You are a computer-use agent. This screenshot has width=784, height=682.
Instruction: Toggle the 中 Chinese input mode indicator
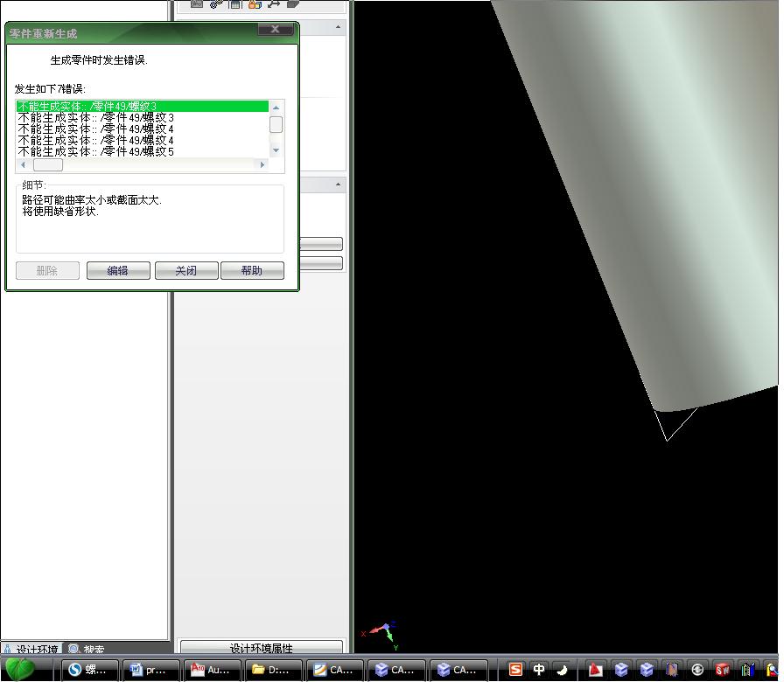pyautogui.click(x=539, y=670)
